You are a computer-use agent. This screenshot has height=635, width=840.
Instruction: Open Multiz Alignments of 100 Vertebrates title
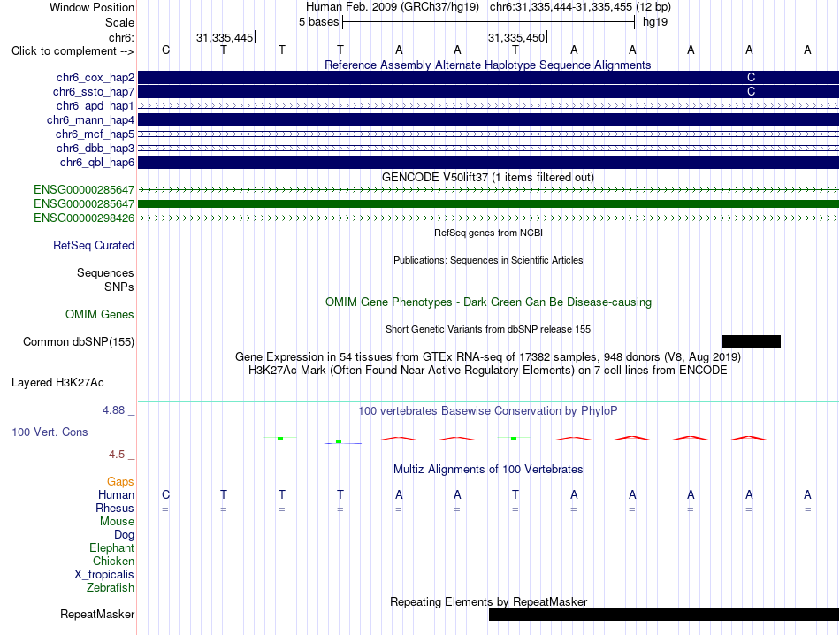(x=488, y=470)
